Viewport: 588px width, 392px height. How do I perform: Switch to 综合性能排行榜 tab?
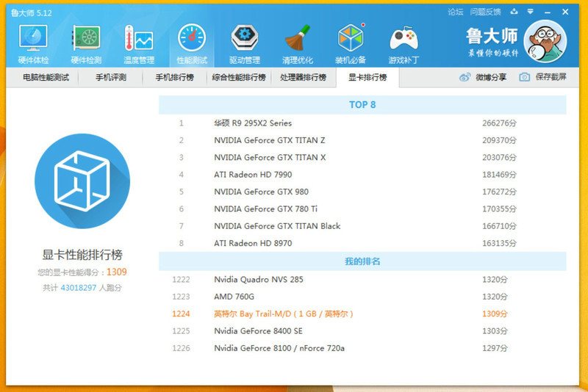(239, 78)
